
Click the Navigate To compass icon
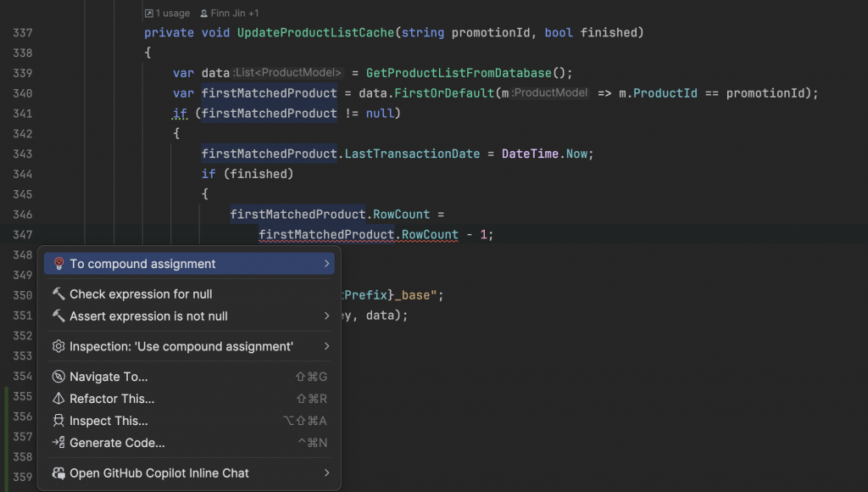point(58,376)
